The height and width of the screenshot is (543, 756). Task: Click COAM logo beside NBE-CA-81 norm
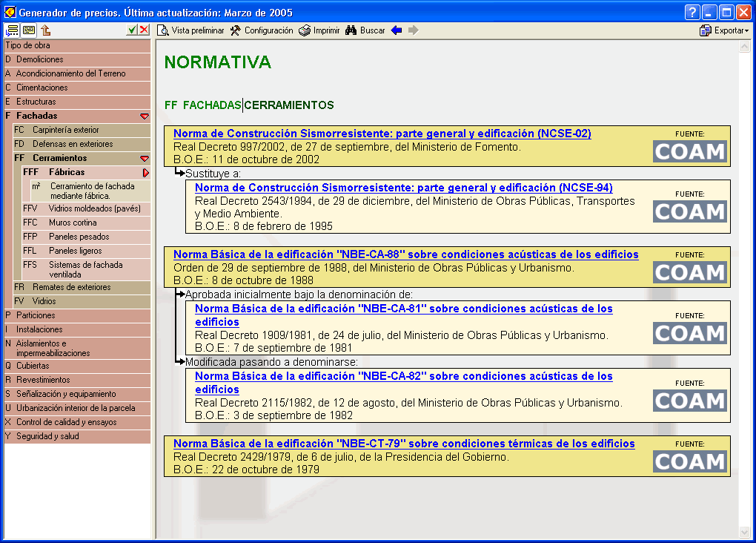pos(690,333)
